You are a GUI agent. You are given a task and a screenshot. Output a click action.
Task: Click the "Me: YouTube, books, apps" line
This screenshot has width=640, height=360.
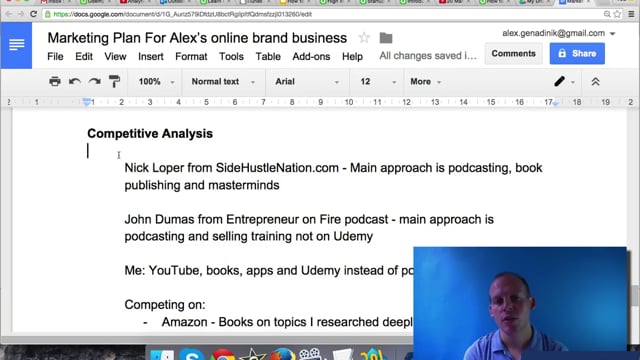(269, 271)
